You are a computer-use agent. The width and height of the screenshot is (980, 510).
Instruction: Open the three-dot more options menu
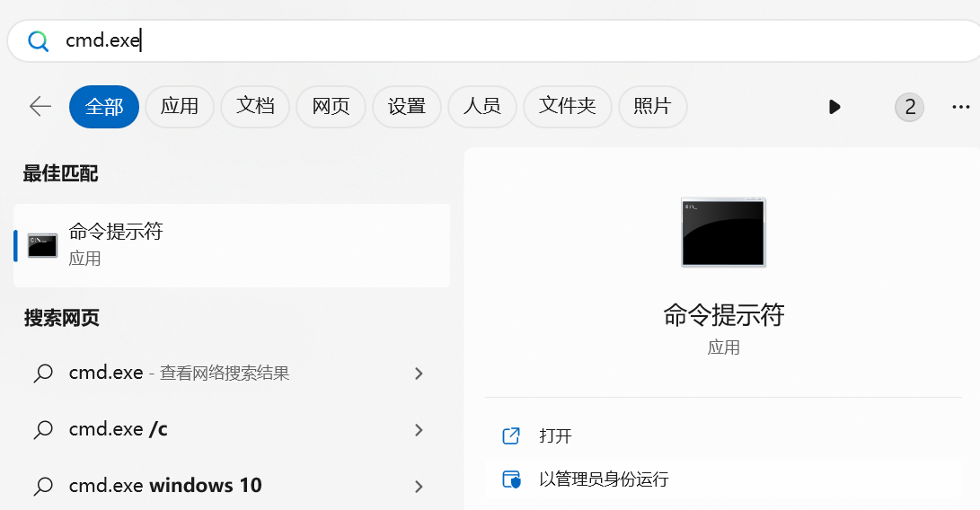pos(960,107)
